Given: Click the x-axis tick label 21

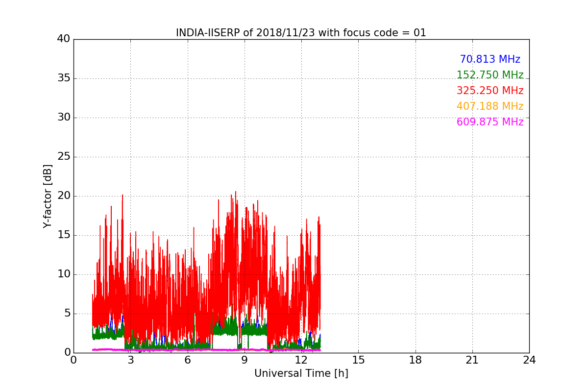Looking at the screenshot, I should click(472, 360).
